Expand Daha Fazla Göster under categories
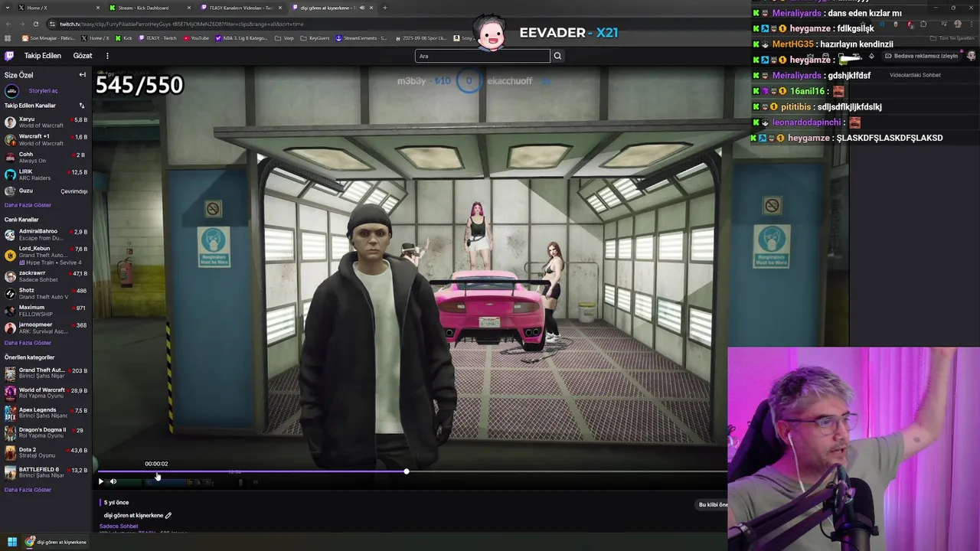The image size is (980, 551). pyautogui.click(x=28, y=490)
